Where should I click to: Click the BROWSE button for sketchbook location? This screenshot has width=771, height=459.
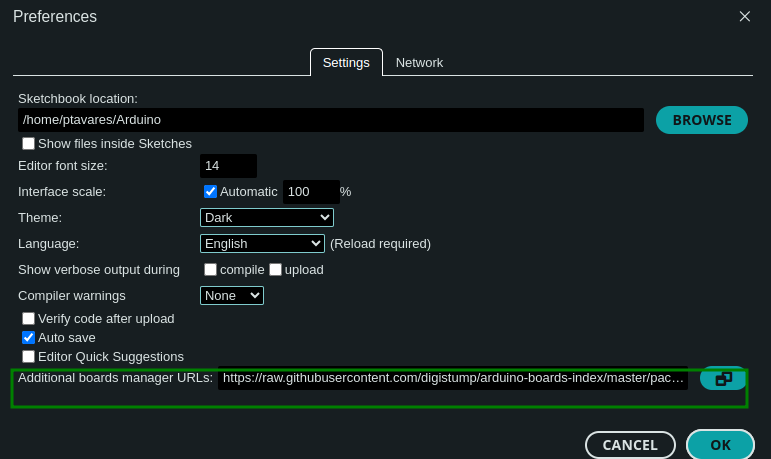[701, 120]
